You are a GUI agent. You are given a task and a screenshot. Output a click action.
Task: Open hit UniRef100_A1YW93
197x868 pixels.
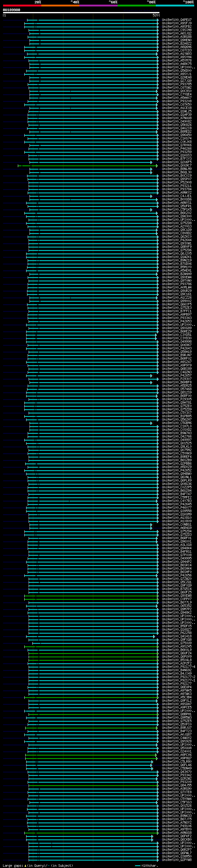[177, 54]
